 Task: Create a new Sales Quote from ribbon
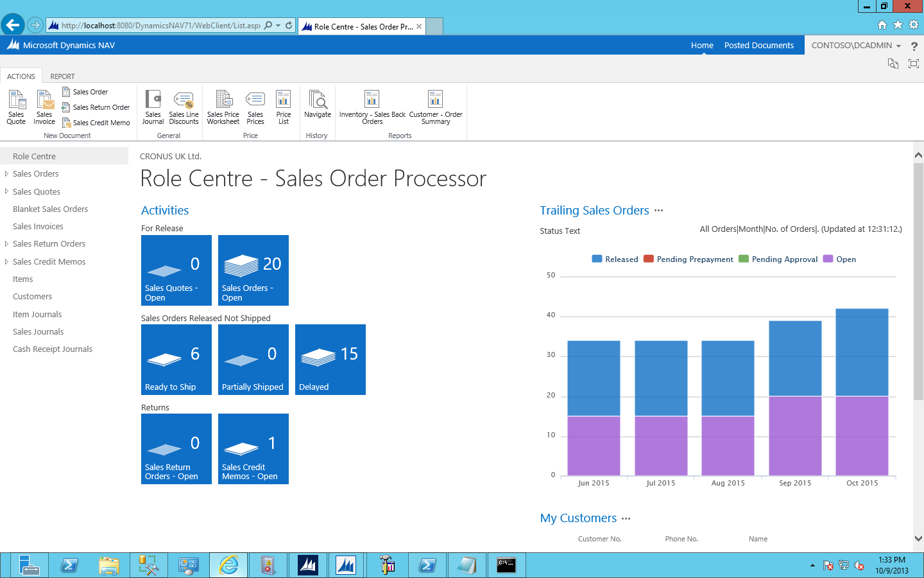pos(16,107)
